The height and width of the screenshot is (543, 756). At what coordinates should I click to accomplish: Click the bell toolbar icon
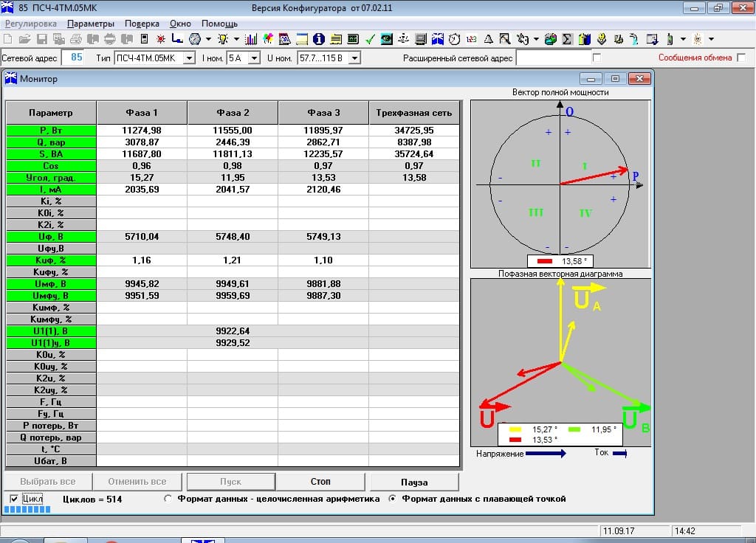click(x=489, y=39)
